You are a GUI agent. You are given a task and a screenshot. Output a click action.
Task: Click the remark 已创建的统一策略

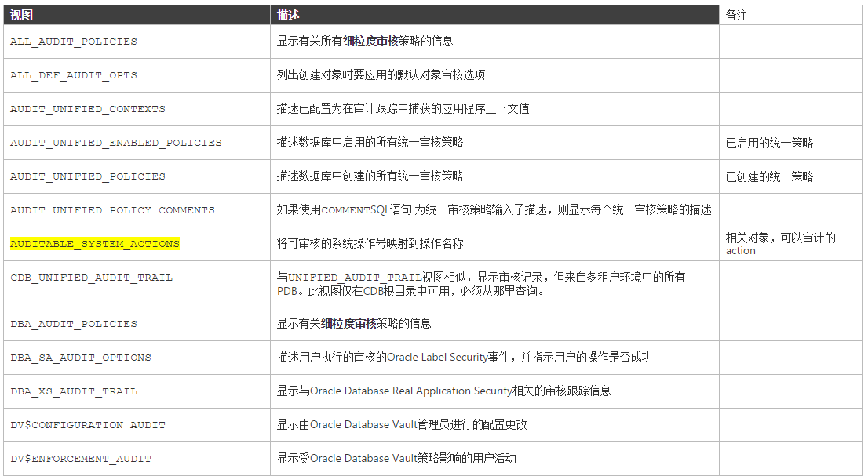(769, 177)
